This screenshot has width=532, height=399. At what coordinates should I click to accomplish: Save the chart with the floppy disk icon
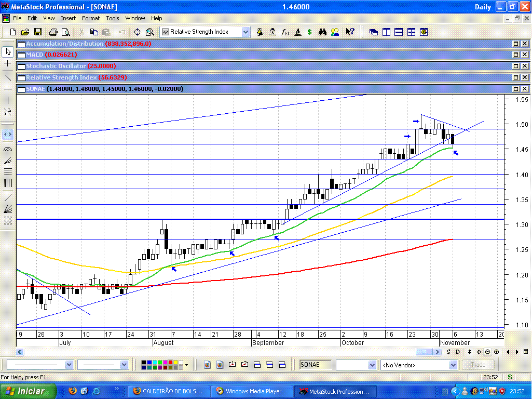point(38,32)
